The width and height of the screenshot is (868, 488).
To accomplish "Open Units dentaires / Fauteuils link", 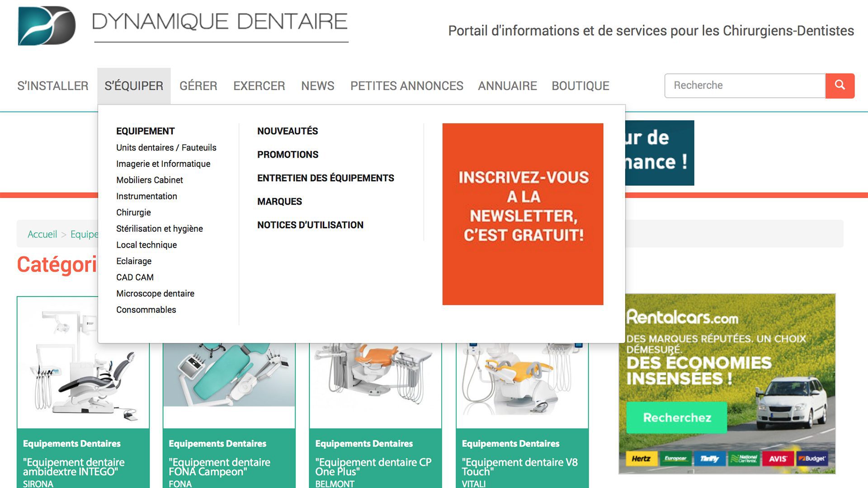I will click(166, 148).
